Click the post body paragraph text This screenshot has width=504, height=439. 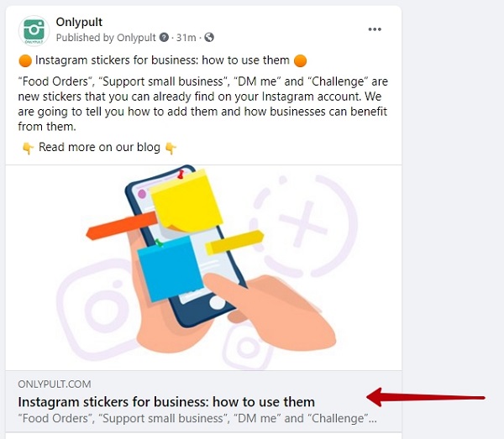point(202,104)
